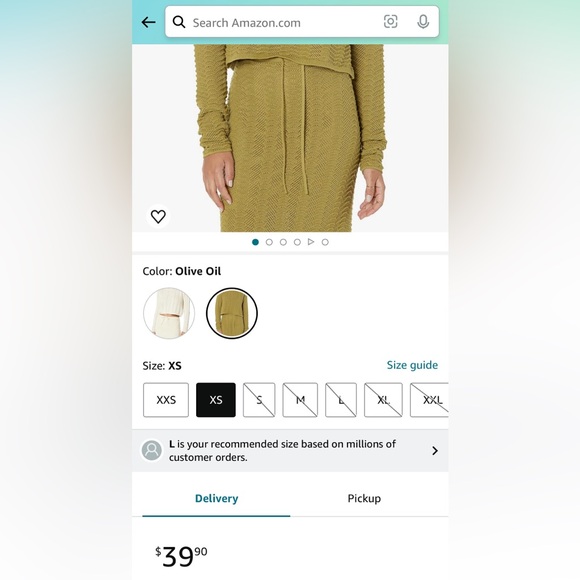Select size XS option

click(216, 400)
